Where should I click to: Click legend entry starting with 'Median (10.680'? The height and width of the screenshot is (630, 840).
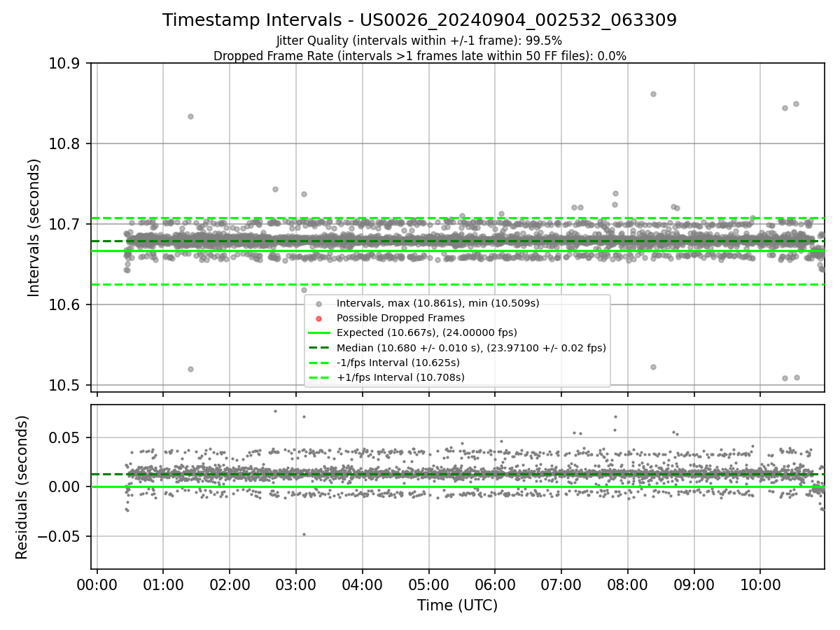471,347
